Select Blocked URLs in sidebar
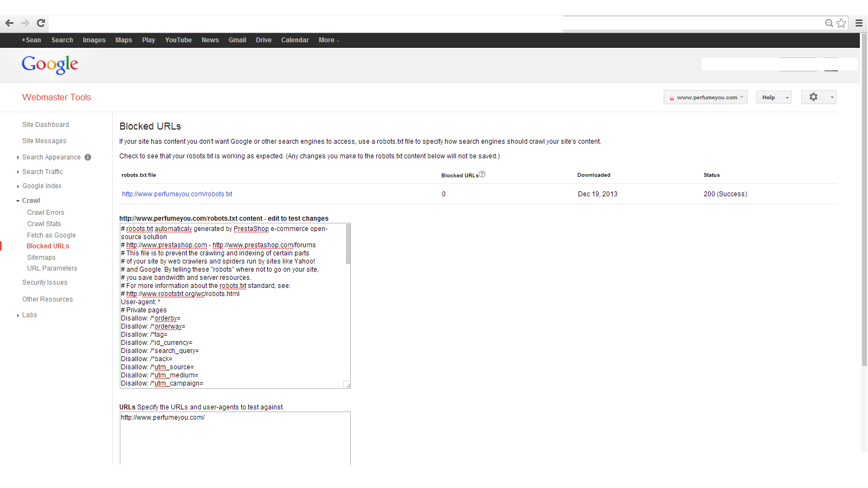The height and width of the screenshot is (488, 868). (x=48, y=246)
